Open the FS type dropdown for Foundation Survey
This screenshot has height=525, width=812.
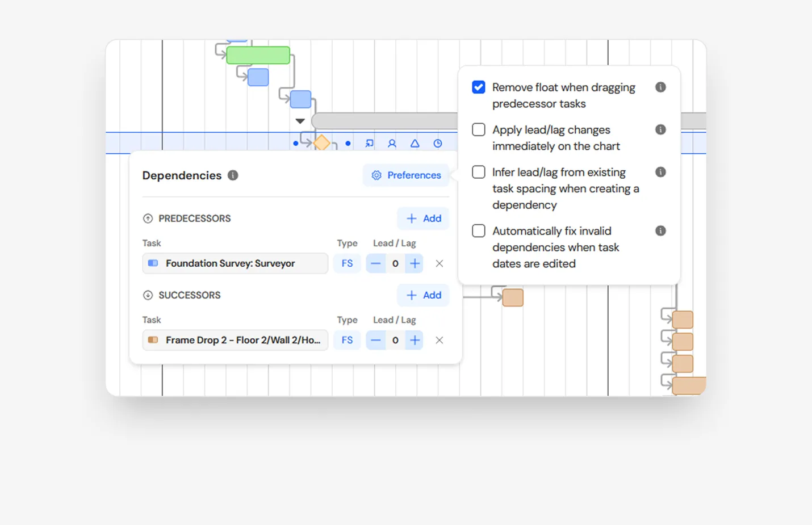pyautogui.click(x=347, y=263)
